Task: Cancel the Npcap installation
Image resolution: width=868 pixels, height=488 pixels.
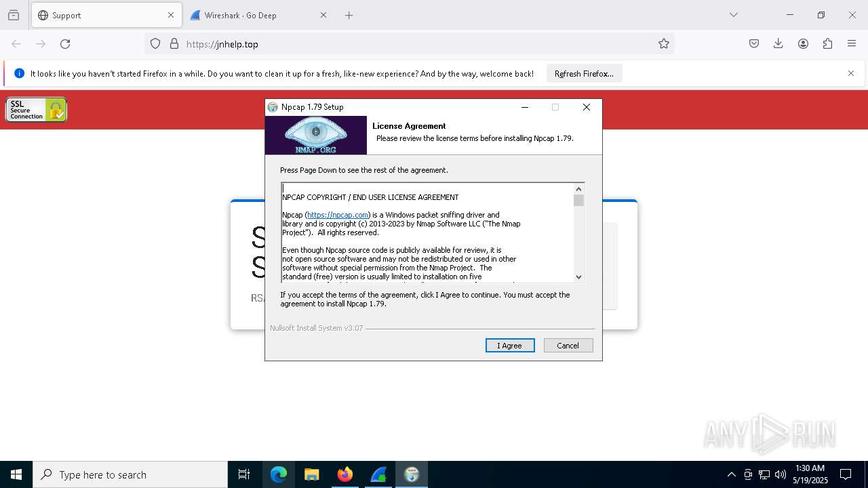Action: point(568,346)
